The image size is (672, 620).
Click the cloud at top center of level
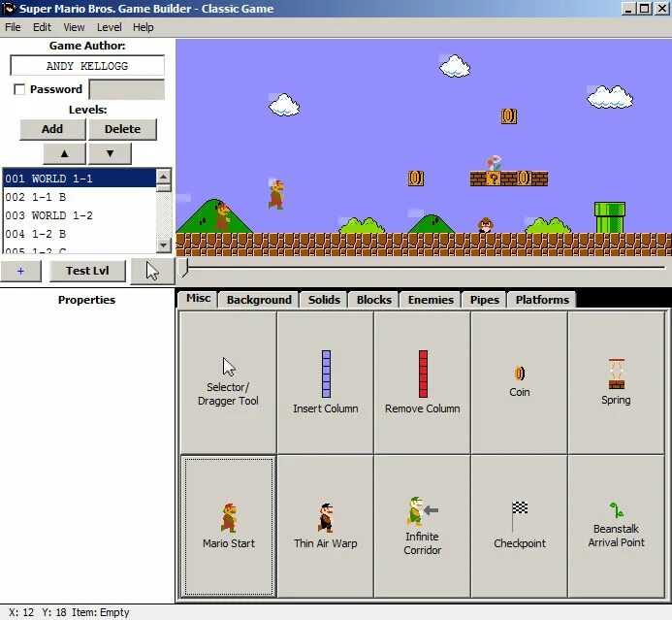[x=454, y=66]
